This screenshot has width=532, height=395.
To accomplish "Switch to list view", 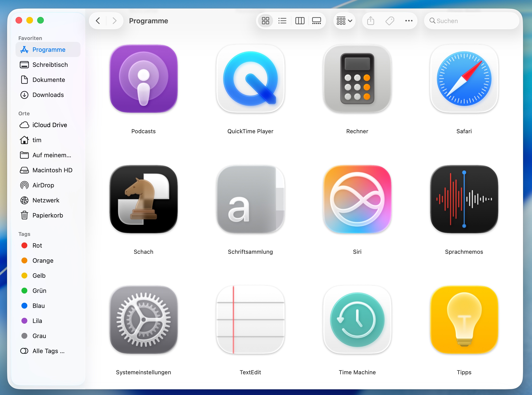I will click(282, 21).
